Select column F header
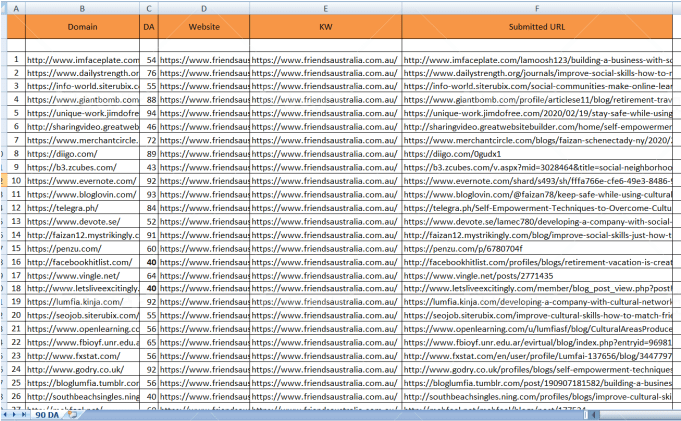This screenshot has width=681, height=421. pyautogui.click(x=537, y=8)
